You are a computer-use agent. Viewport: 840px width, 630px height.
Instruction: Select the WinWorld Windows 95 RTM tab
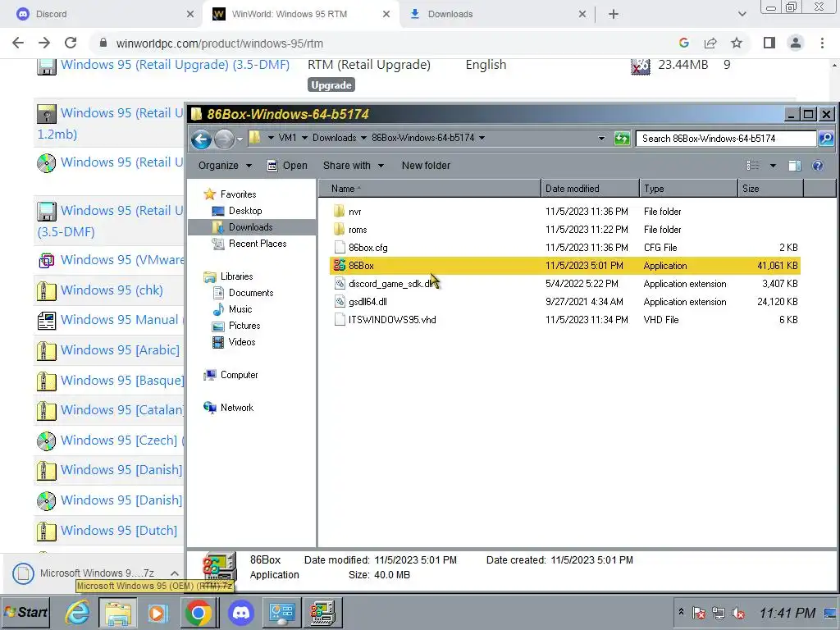(x=299, y=14)
